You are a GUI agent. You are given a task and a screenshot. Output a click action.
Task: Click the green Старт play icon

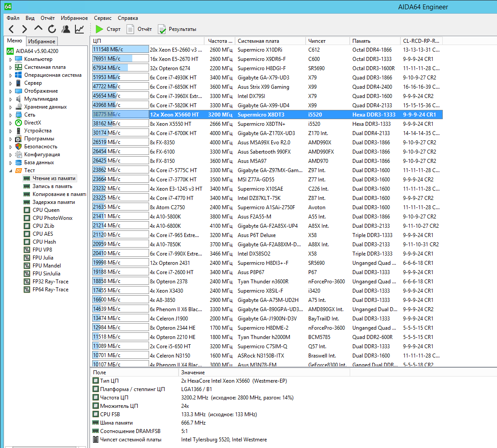(99, 29)
